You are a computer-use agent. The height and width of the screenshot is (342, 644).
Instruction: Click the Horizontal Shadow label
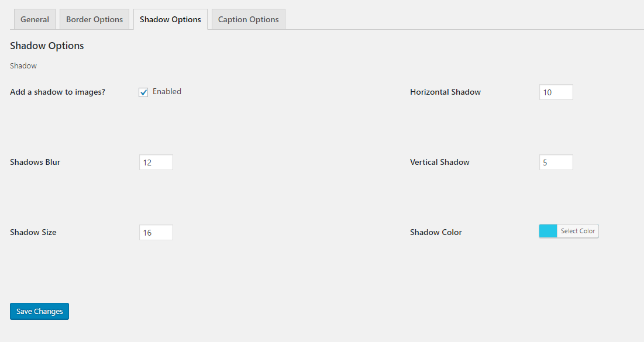445,92
